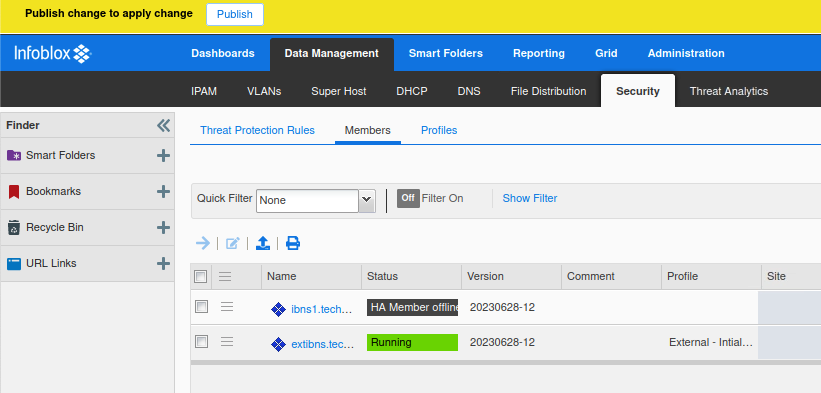Image resolution: width=821 pixels, height=393 pixels.
Task: Expand Smart Folders with plus icon
Action: [x=163, y=155]
